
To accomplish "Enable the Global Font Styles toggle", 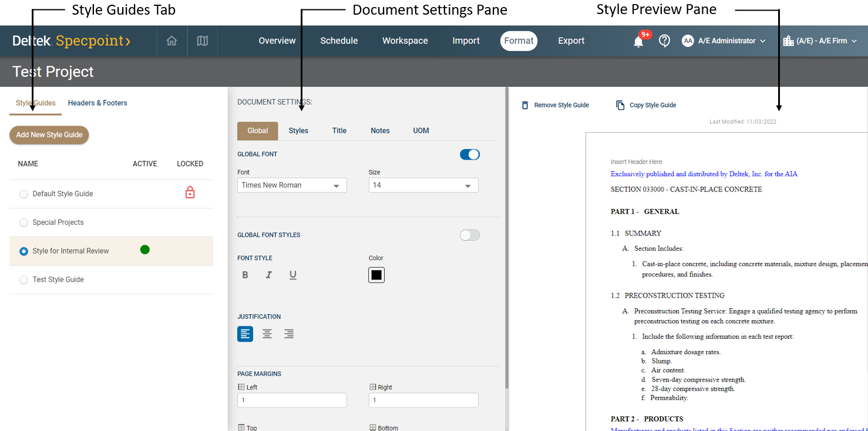I will click(469, 235).
